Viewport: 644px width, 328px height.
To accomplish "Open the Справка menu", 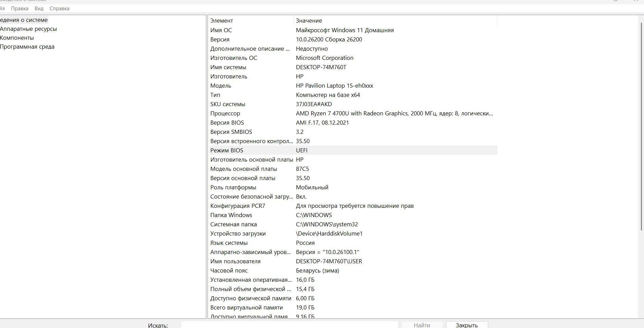I will [x=59, y=8].
